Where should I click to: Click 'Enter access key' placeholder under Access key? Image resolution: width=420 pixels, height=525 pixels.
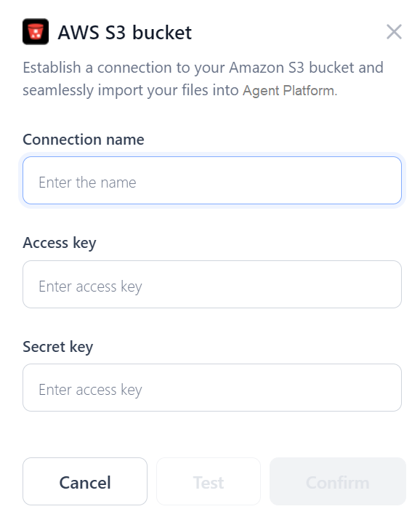90,286
